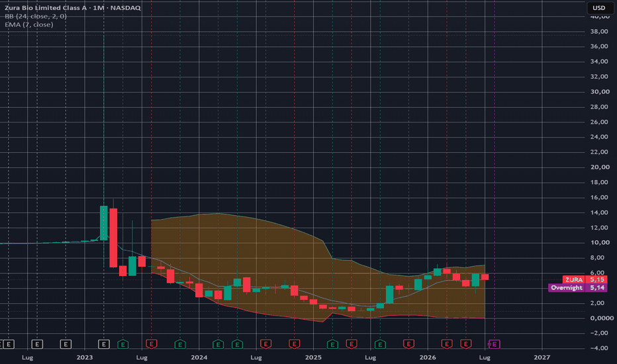617x364 pixels.
Task: Select the BB (24, close, 2, 0) indicator legend
Action: (36, 16)
